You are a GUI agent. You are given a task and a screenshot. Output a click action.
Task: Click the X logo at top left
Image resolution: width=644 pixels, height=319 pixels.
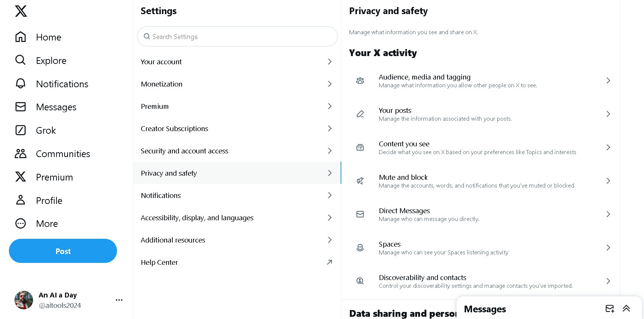point(21,11)
